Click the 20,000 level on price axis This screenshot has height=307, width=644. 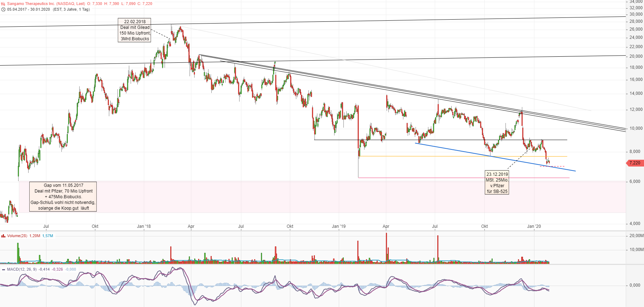[x=636, y=56]
